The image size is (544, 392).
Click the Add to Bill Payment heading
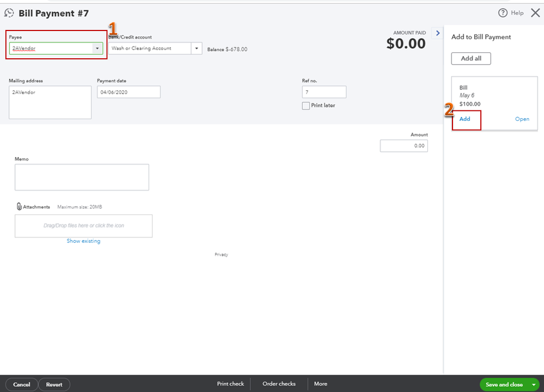point(481,37)
